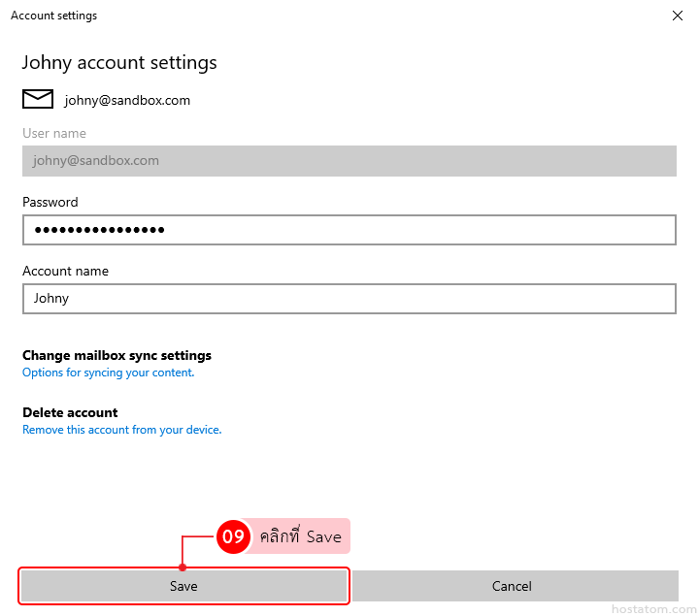
Task: Click the red step 09 badge
Action: tap(233, 536)
